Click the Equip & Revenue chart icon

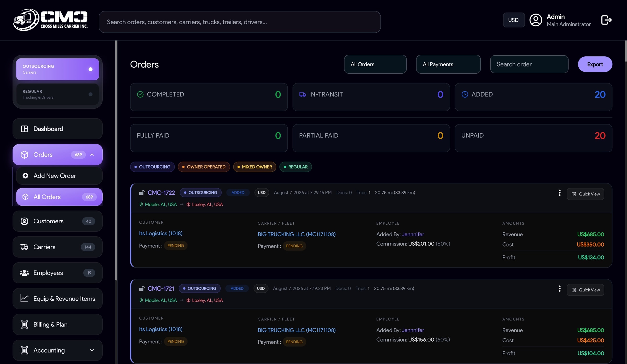[x=24, y=299]
